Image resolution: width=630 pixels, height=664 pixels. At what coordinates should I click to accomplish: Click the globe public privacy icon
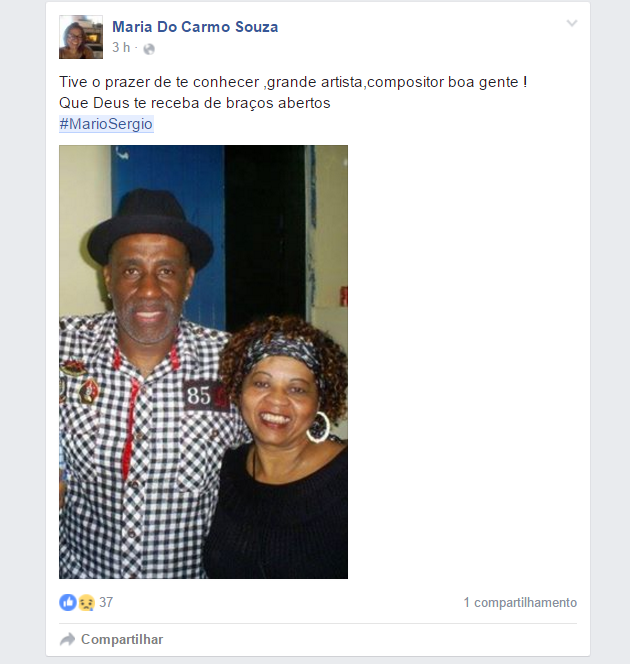(149, 49)
